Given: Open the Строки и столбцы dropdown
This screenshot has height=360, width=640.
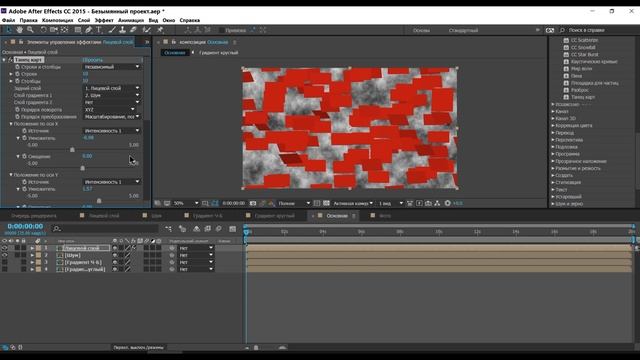Looking at the screenshot, I should [112, 67].
